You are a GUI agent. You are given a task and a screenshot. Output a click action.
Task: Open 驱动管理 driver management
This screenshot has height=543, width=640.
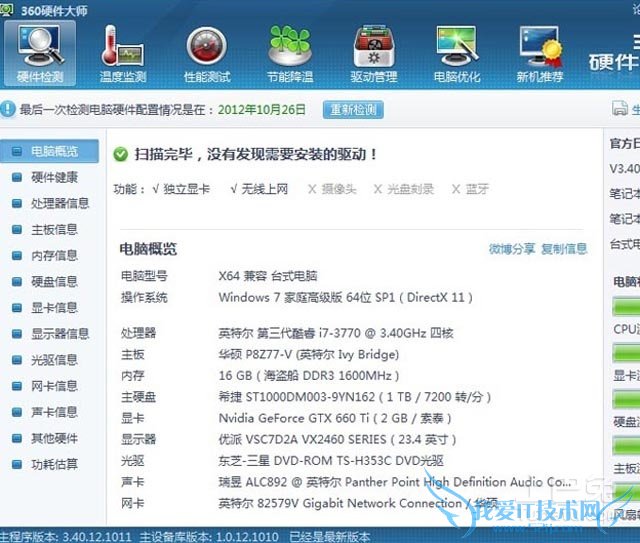tap(373, 53)
